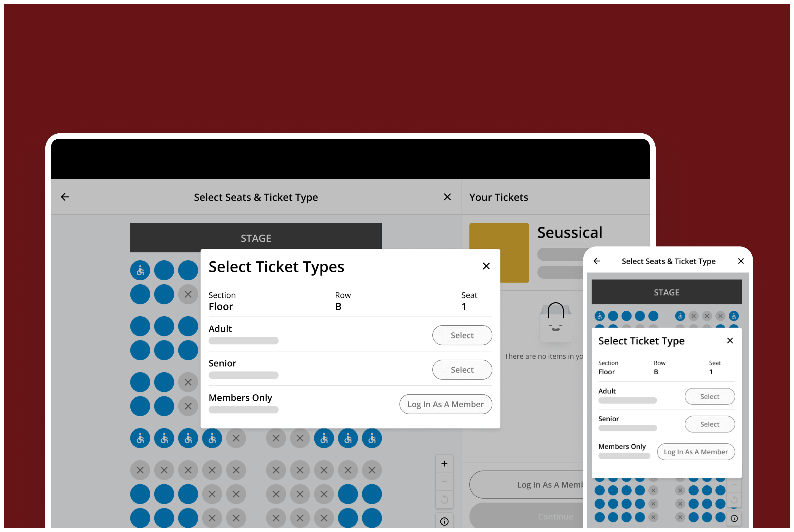
Task: Open the info icon on phone seat map
Action: click(734, 518)
